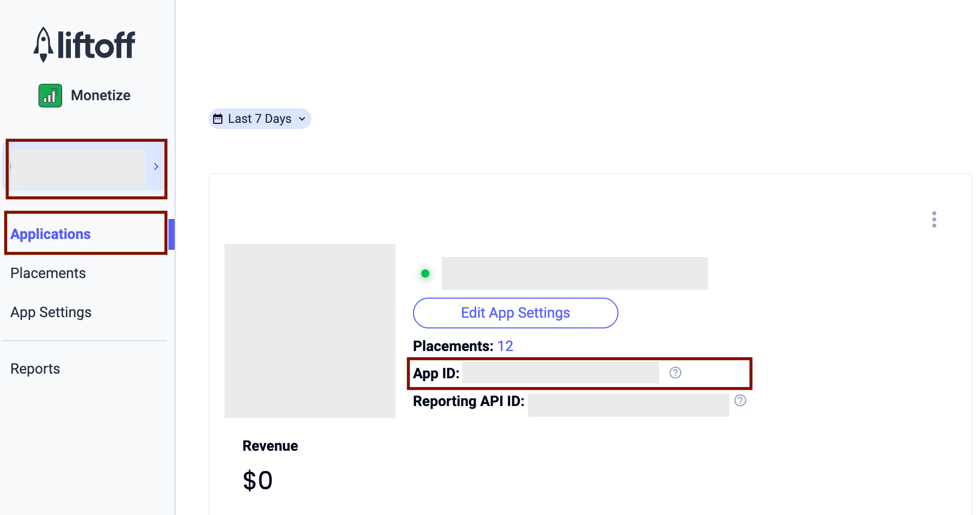Click the green status indicator dot

[x=425, y=273]
